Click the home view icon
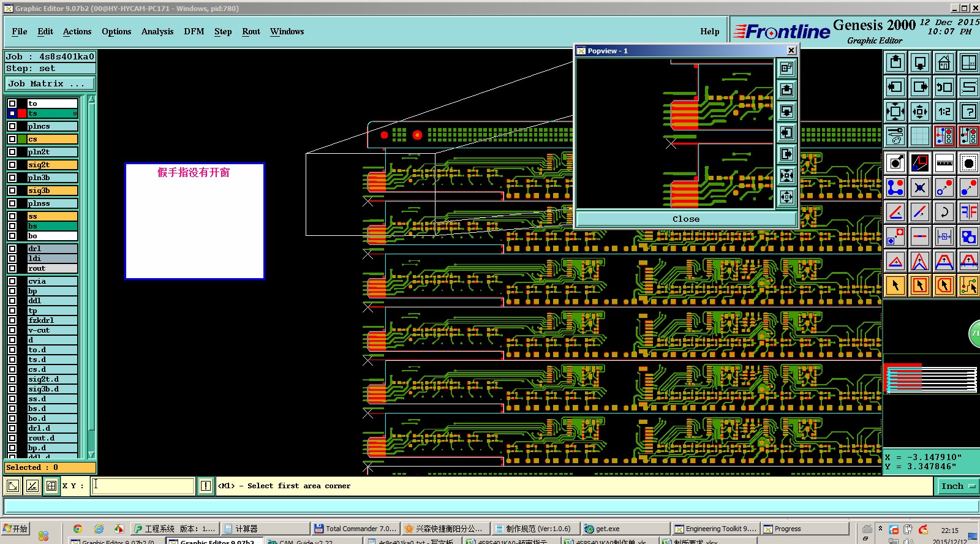 point(944,62)
